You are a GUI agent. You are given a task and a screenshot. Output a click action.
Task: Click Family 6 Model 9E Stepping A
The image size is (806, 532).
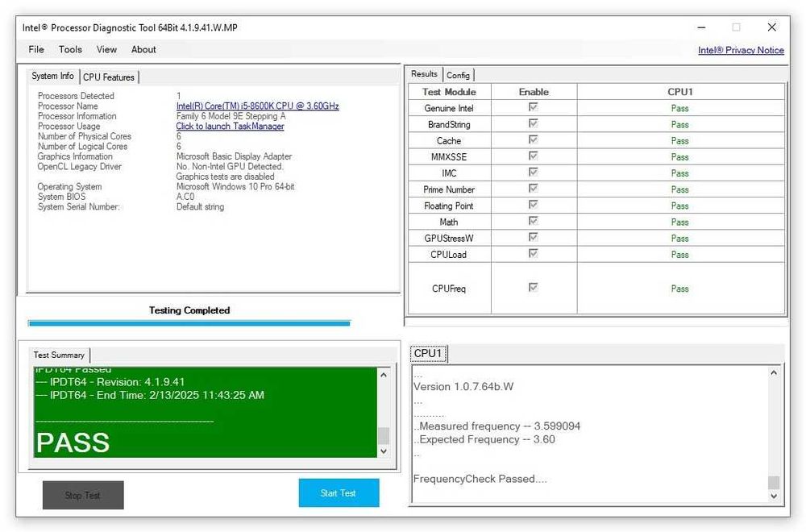pyautogui.click(x=231, y=116)
